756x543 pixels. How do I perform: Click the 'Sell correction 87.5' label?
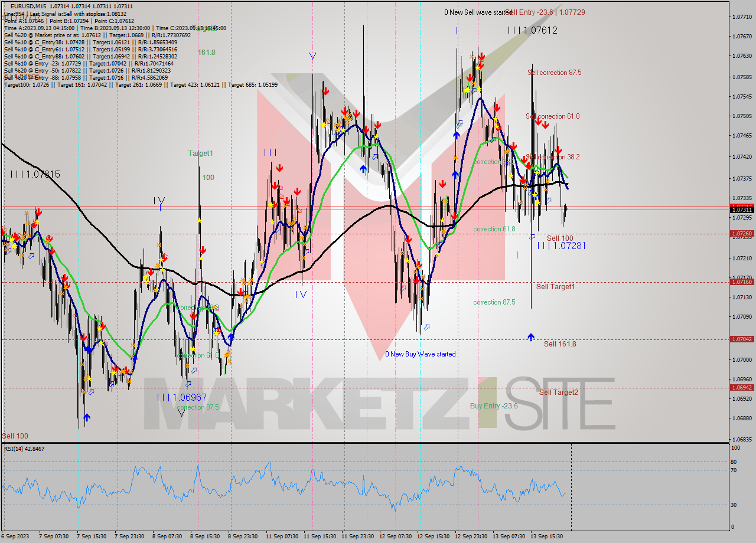point(554,73)
